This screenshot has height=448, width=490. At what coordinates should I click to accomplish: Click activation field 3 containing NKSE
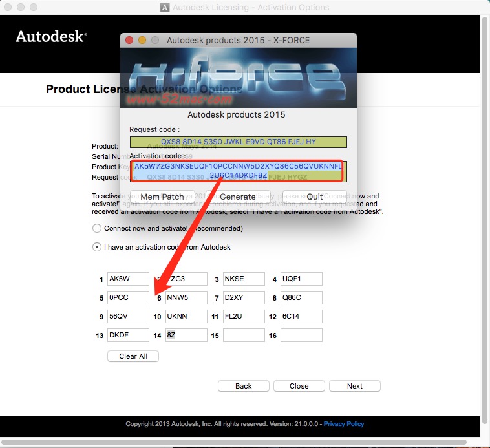point(244,279)
